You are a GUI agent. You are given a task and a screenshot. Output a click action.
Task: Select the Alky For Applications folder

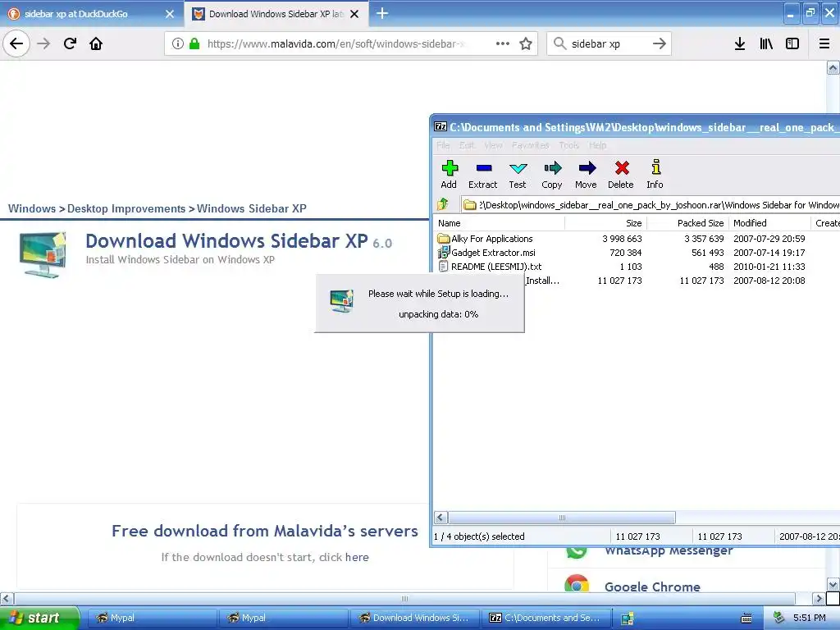pos(485,239)
